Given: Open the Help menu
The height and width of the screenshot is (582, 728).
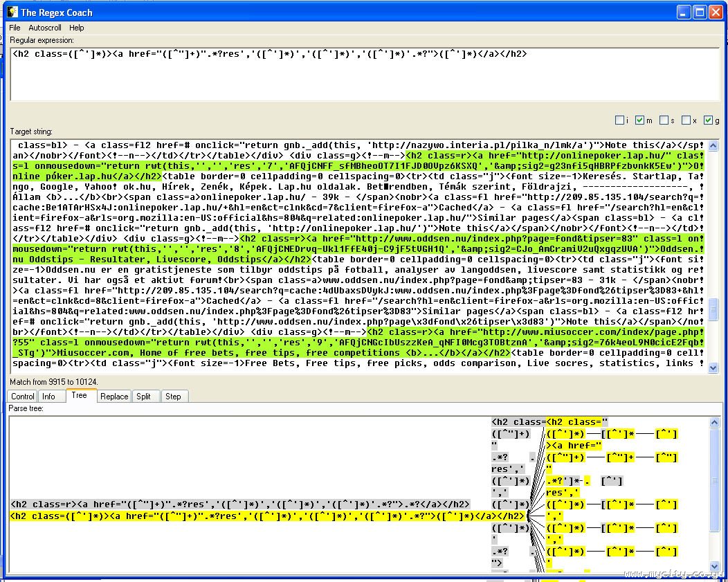Looking at the screenshot, I should 77,28.
